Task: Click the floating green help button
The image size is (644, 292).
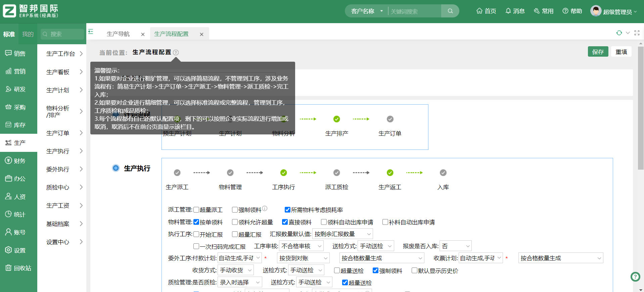Action: click(635, 277)
